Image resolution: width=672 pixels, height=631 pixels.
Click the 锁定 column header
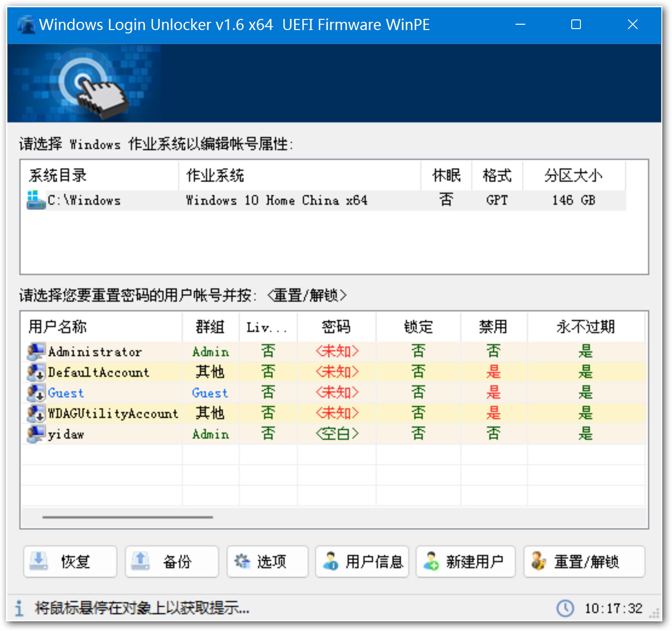pos(419,327)
